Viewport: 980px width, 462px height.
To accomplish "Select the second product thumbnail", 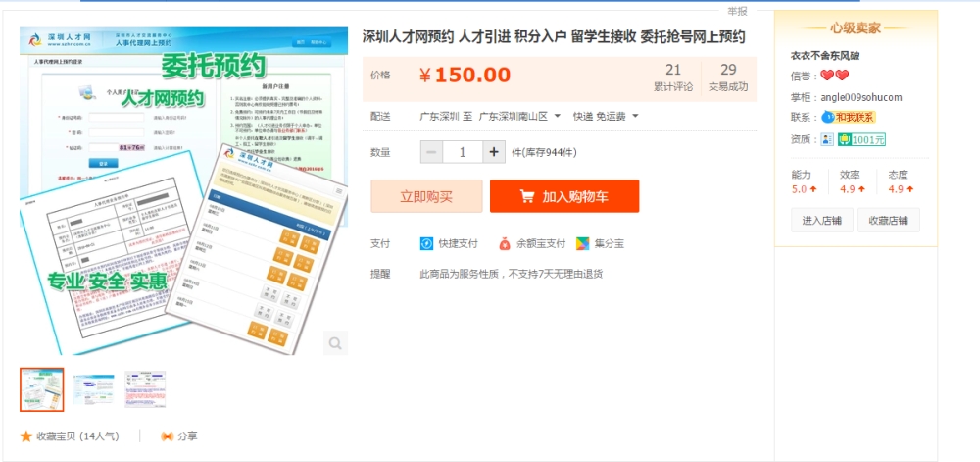I will click(x=94, y=389).
